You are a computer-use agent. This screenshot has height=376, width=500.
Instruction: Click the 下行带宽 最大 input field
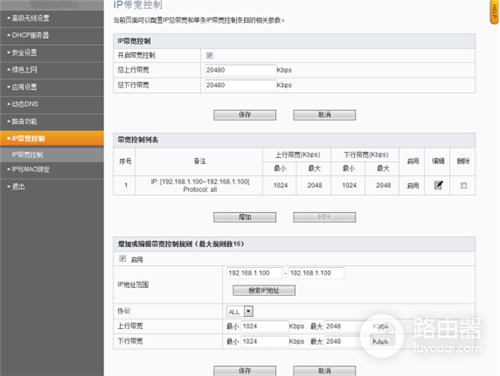pyautogui.click(x=348, y=341)
